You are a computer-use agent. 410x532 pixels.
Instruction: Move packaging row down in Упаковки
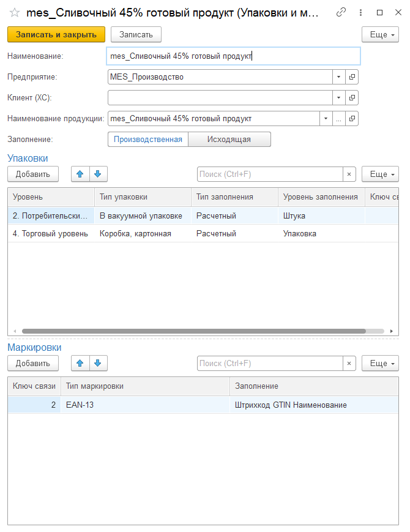97,174
